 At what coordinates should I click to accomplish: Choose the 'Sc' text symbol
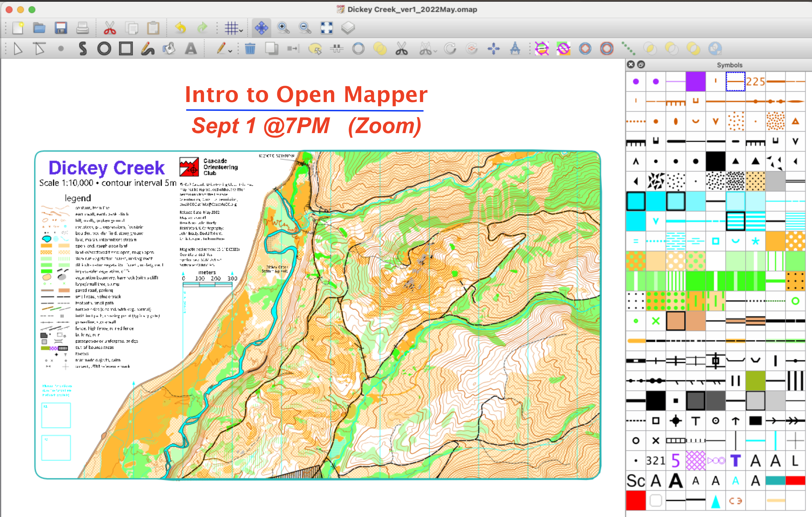tap(636, 481)
